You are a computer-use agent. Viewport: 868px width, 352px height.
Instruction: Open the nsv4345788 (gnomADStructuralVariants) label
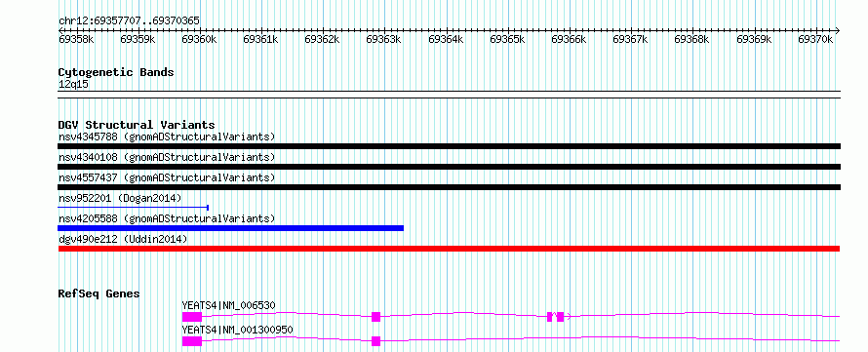point(167,137)
